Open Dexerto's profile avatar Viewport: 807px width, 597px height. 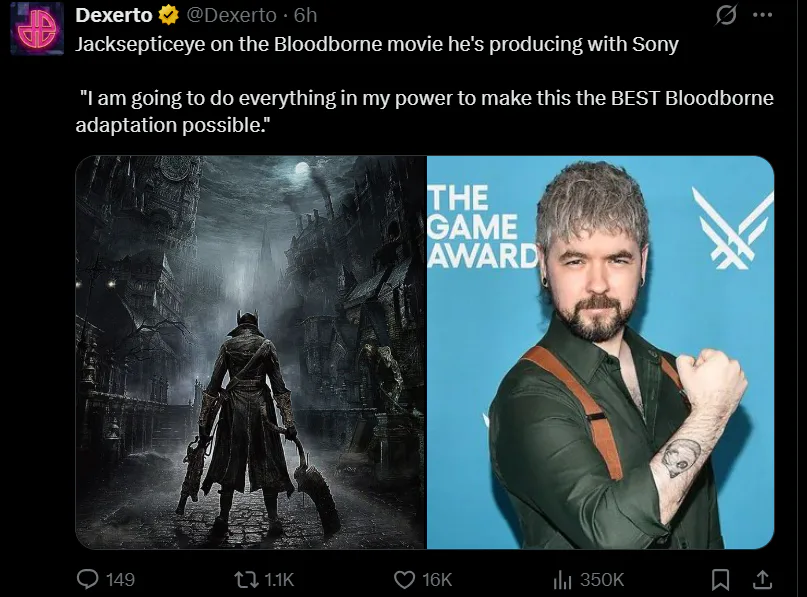(x=37, y=29)
